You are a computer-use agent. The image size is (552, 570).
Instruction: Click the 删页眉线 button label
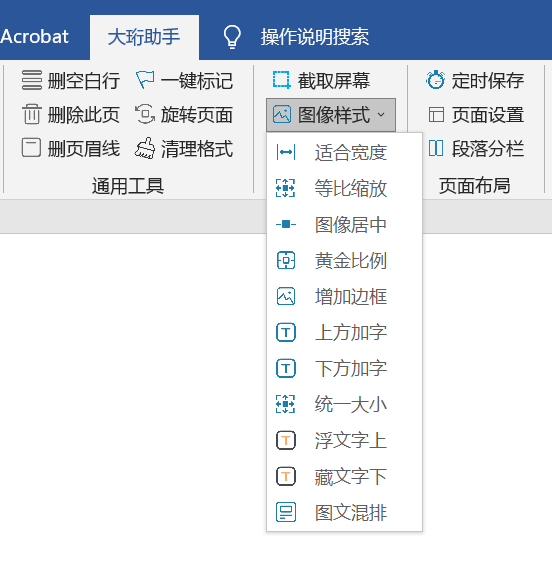(84, 148)
